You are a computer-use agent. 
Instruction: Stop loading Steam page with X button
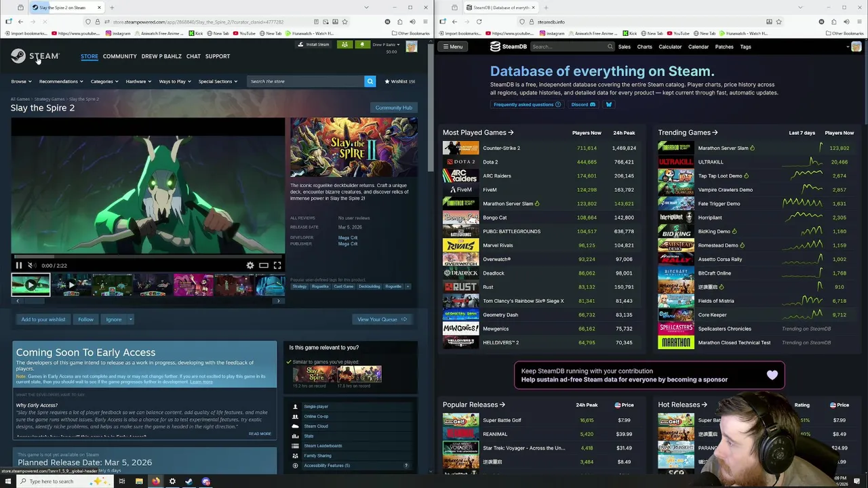click(45, 22)
